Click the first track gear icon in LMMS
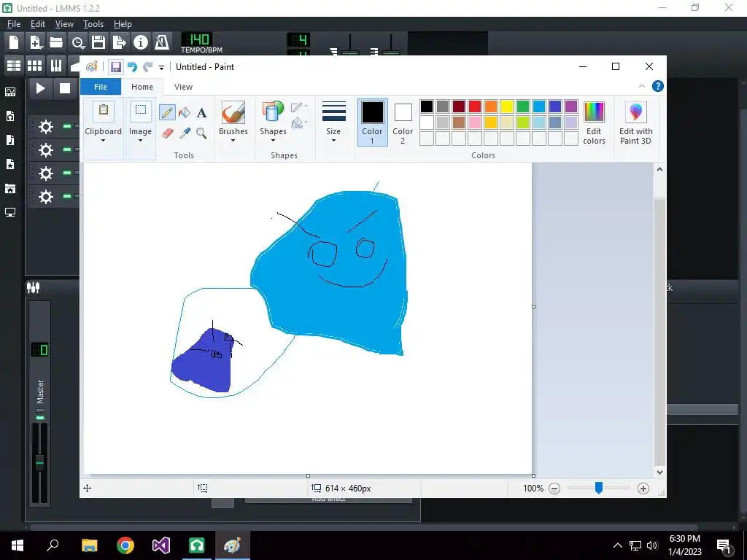 46,127
